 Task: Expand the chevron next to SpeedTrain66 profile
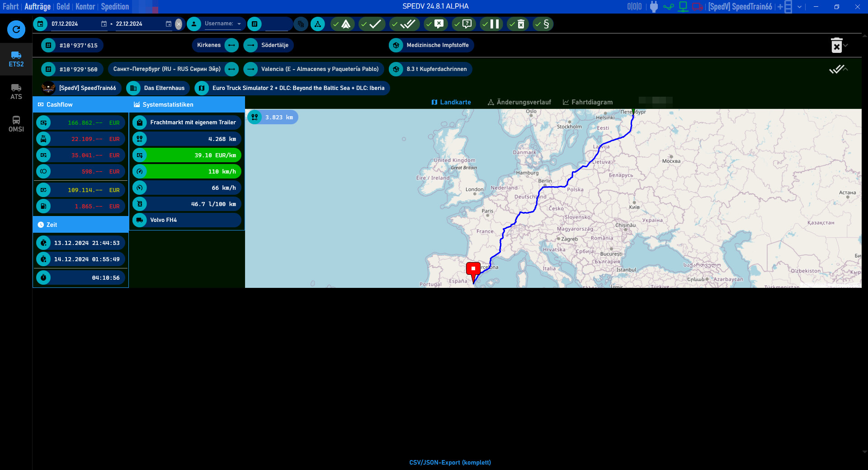[799, 7]
